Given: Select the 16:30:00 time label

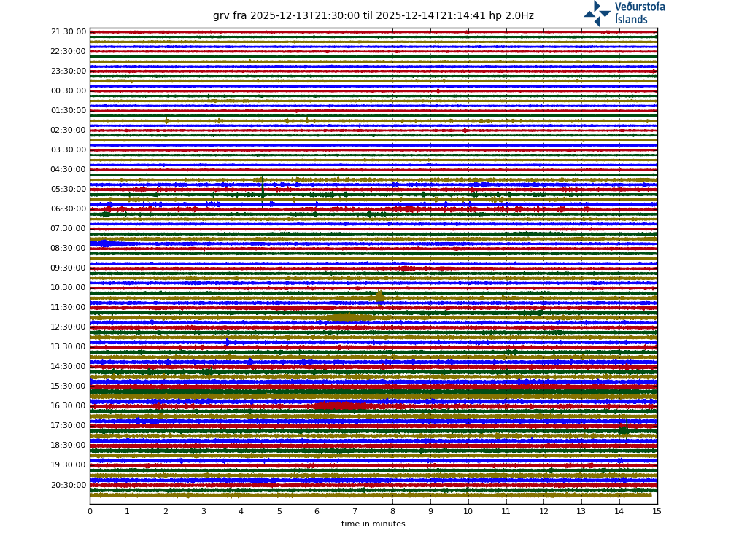Looking at the screenshot, I should (69, 406).
